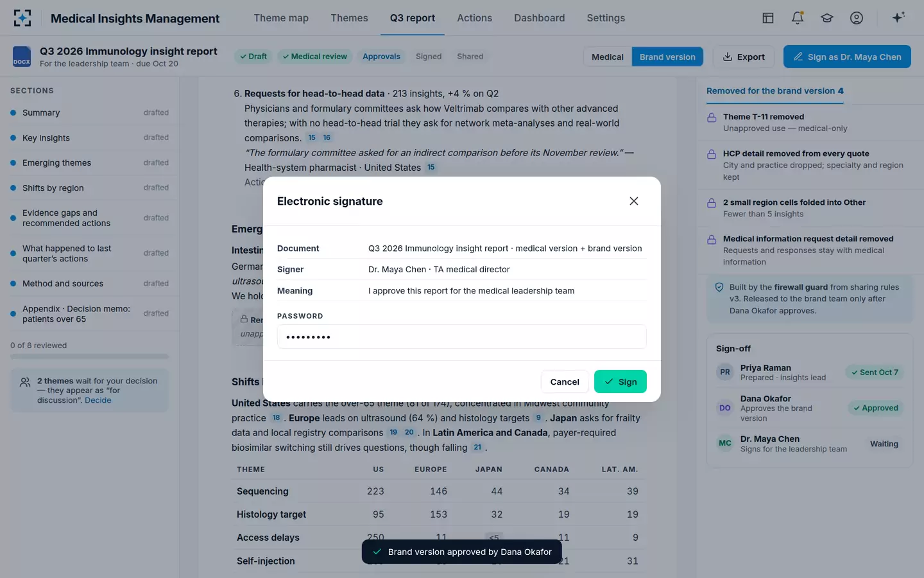Click lock icon beside Theme T-11 removed
The width and height of the screenshot is (924, 578).
[712, 118]
